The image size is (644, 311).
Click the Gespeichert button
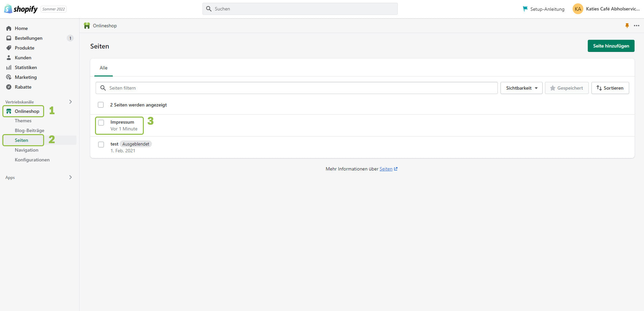click(x=567, y=88)
